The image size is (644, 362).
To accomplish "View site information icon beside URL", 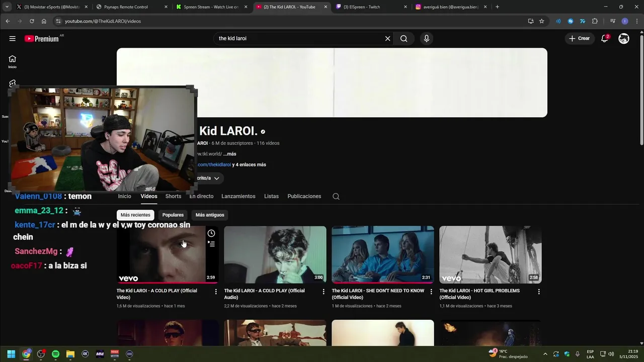I will tap(58, 21).
